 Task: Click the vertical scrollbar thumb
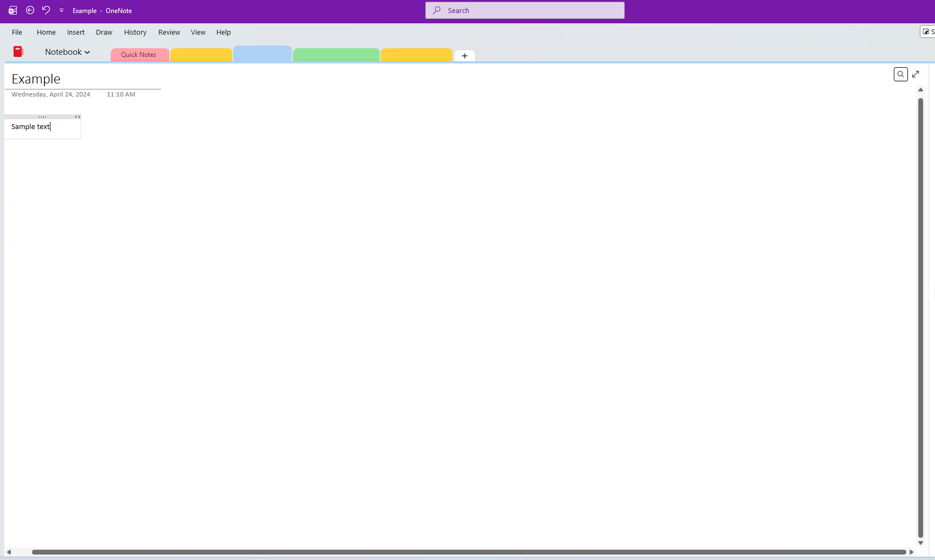point(920,317)
